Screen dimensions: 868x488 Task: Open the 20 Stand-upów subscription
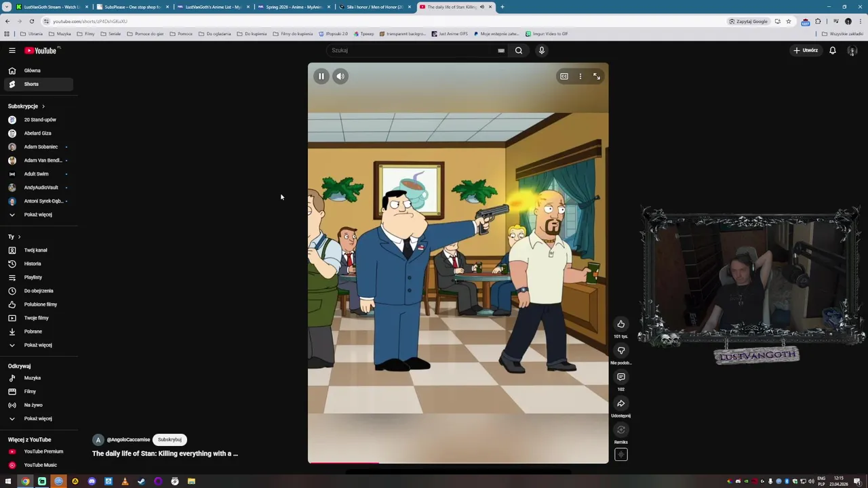pyautogui.click(x=37, y=120)
